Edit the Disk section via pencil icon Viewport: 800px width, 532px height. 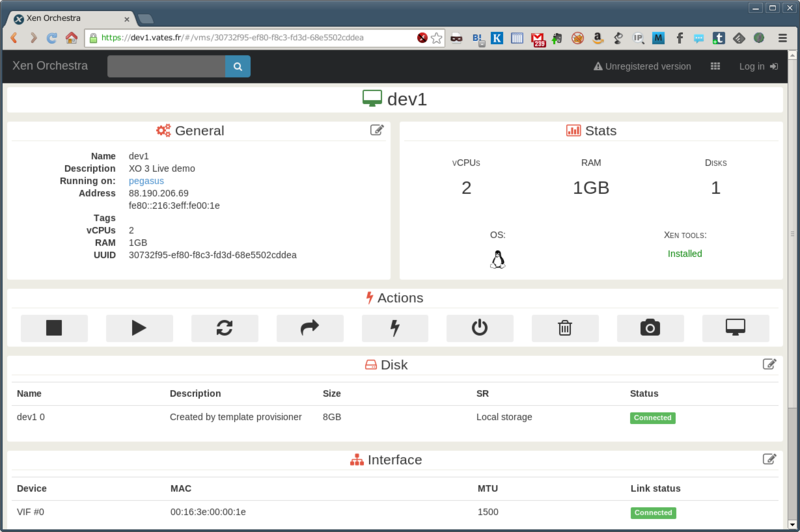click(x=769, y=364)
